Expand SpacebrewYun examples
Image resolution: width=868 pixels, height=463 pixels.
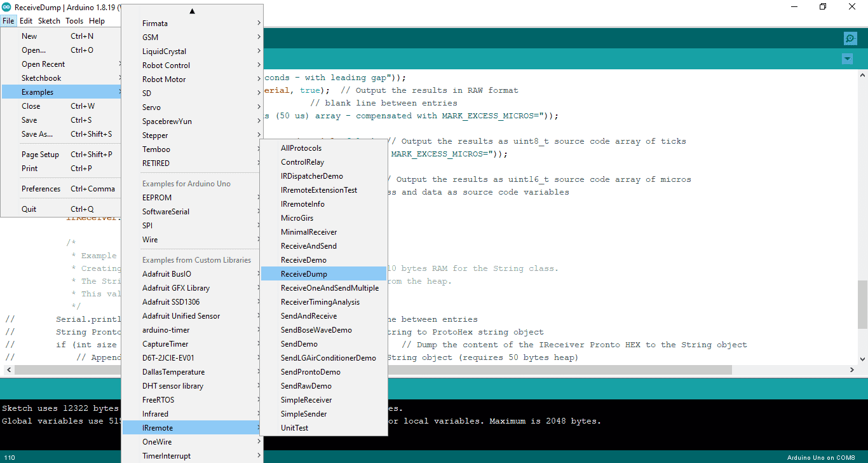click(193, 121)
